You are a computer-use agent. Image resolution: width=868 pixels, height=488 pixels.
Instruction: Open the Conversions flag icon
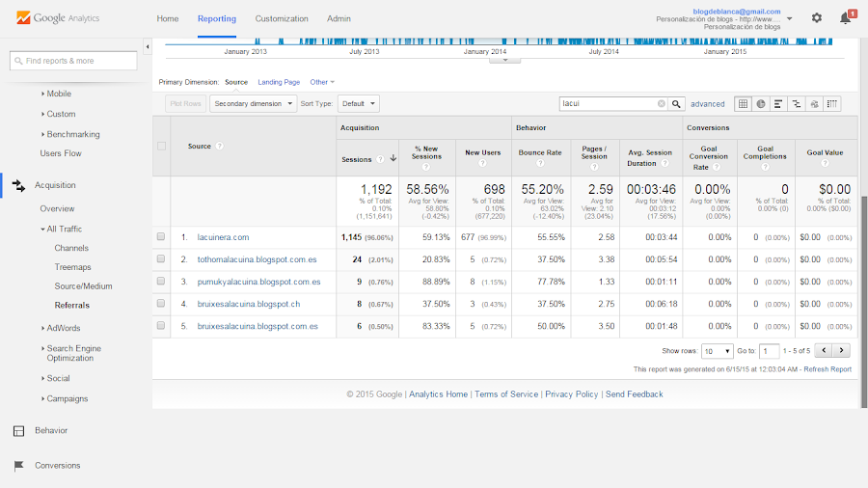(x=18, y=465)
